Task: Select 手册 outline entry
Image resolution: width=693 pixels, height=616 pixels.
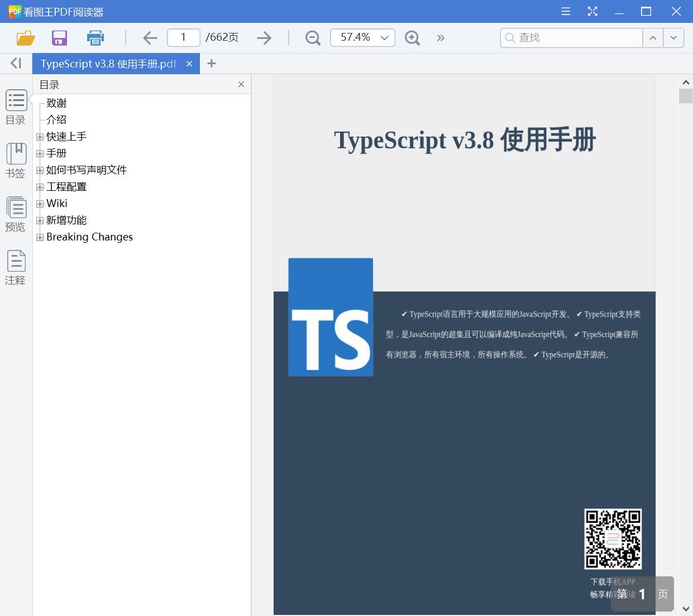Action: point(56,153)
